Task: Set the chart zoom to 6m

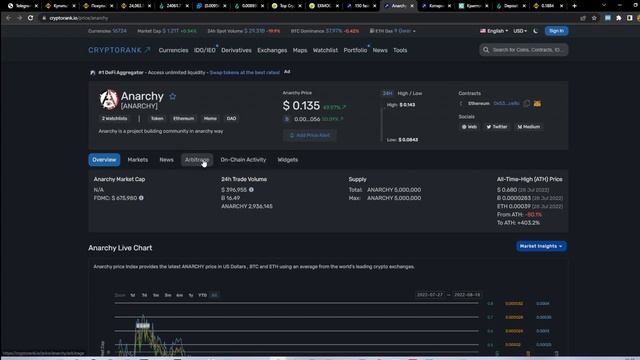Action: (x=180, y=295)
